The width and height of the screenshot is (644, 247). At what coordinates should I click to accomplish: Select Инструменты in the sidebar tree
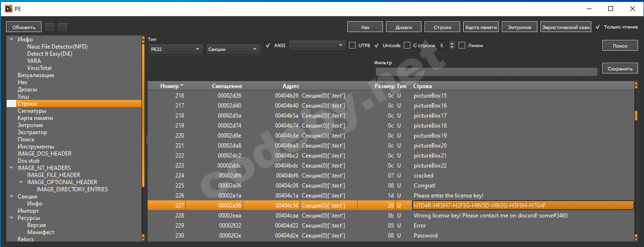point(36,147)
